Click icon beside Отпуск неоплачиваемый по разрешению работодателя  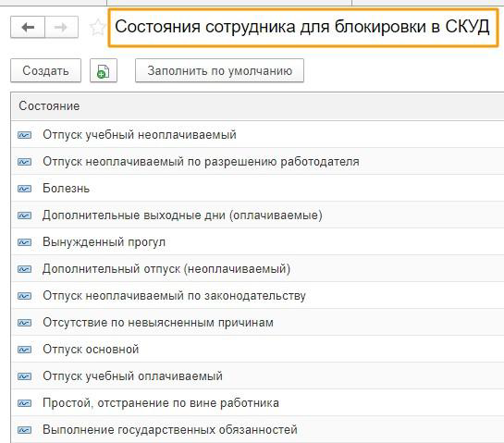(x=24, y=162)
